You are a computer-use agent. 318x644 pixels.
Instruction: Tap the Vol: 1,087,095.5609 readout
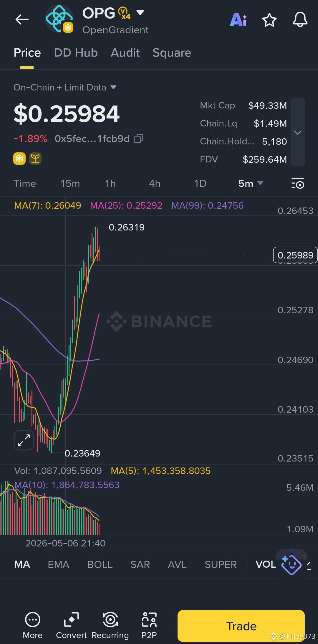(58, 471)
